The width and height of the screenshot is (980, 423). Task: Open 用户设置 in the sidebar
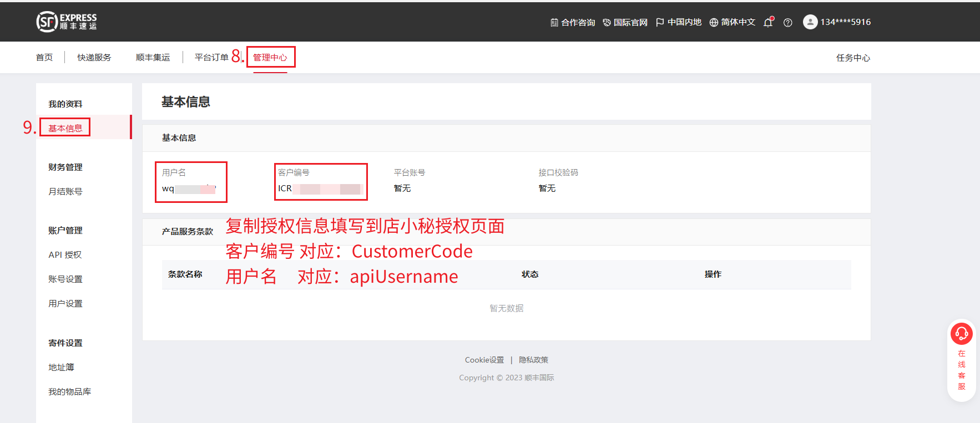[x=65, y=303]
